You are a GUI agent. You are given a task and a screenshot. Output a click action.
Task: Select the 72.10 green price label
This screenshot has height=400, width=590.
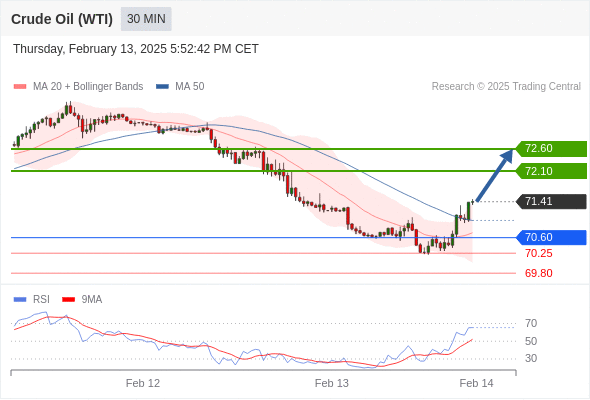click(x=551, y=171)
